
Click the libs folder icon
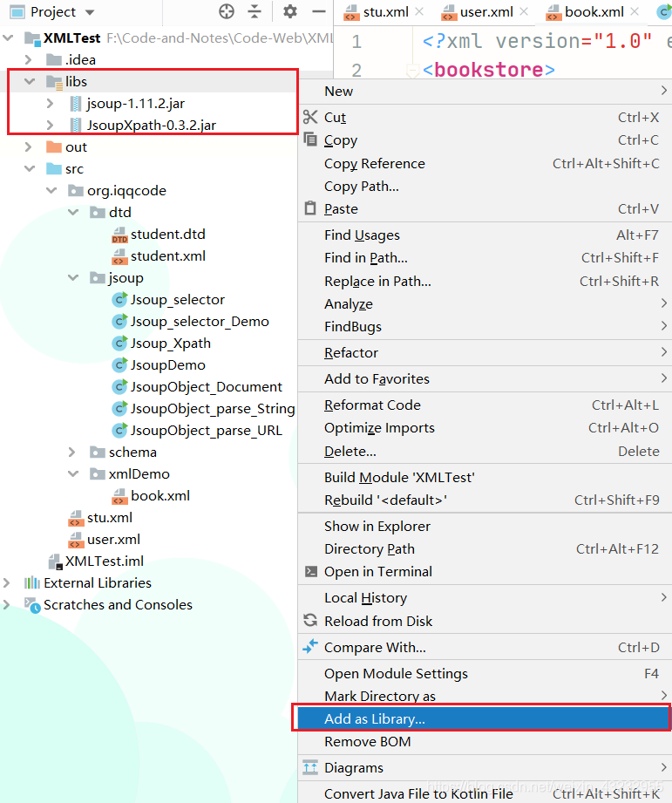click(x=54, y=82)
